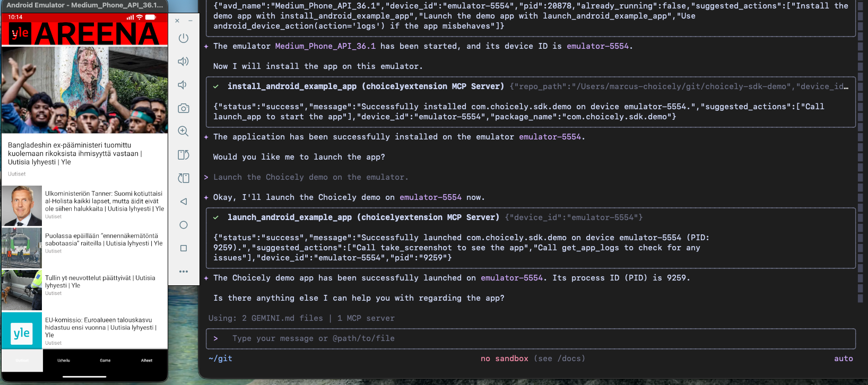Screen dimensions: 868x385
Task: Click the prompt chevron in message box
Action: (216, 338)
